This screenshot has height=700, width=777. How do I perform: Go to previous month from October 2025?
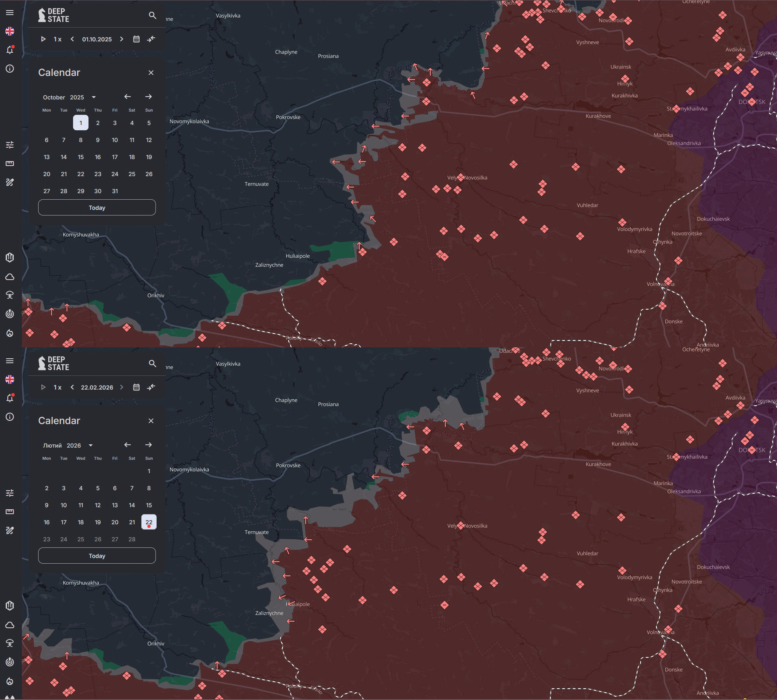tap(127, 97)
